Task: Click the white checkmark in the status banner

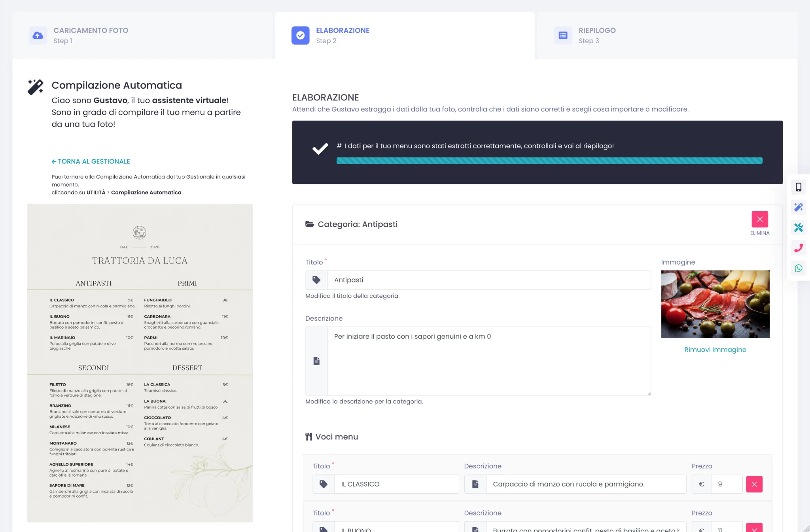Action: point(320,149)
